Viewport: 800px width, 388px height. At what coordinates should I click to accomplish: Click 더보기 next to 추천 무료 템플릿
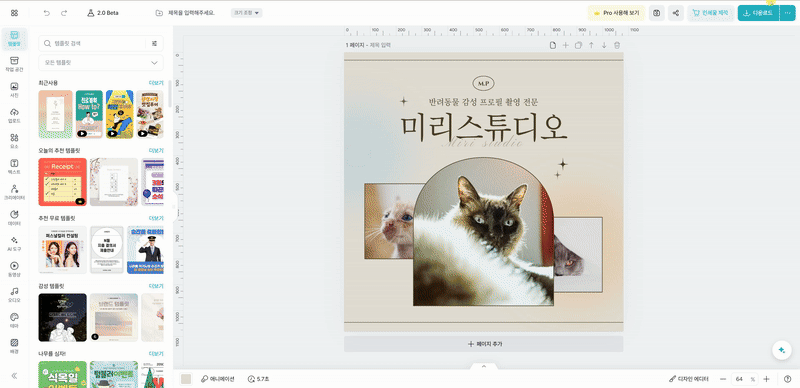click(x=156, y=218)
